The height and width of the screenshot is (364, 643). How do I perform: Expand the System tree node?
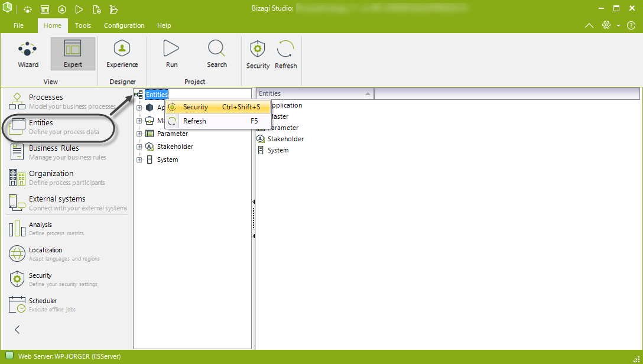tap(139, 160)
